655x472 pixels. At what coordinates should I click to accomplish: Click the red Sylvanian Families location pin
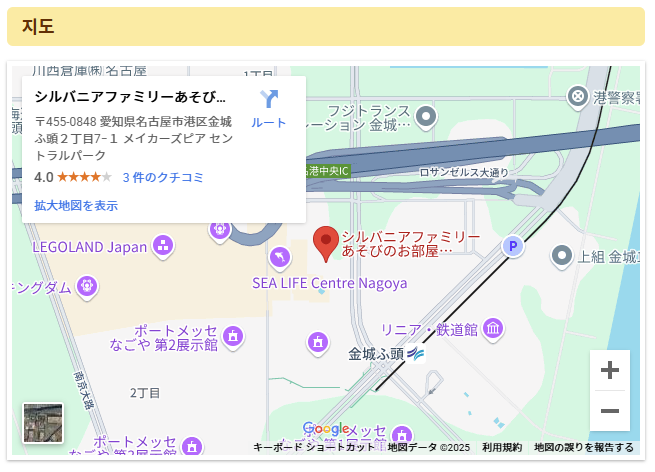point(326,244)
